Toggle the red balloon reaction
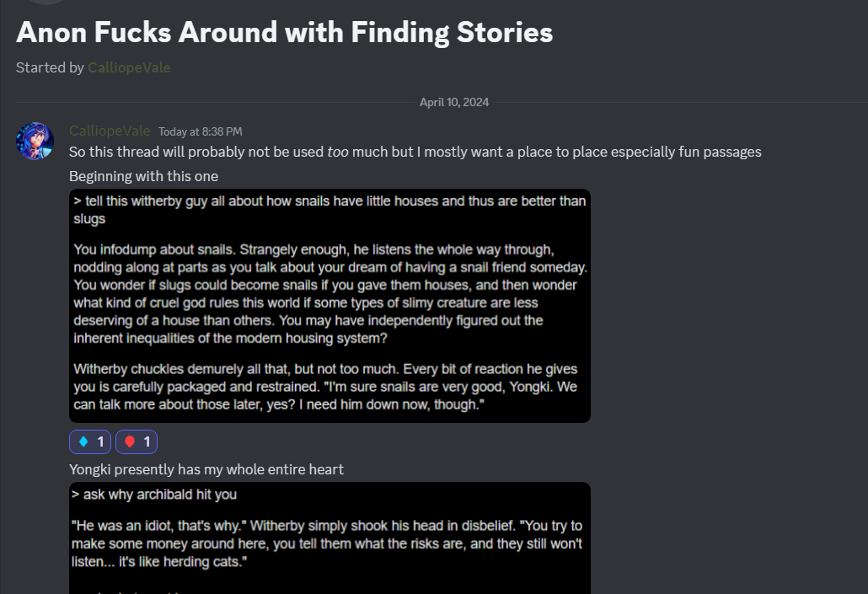 coord(137,441)
